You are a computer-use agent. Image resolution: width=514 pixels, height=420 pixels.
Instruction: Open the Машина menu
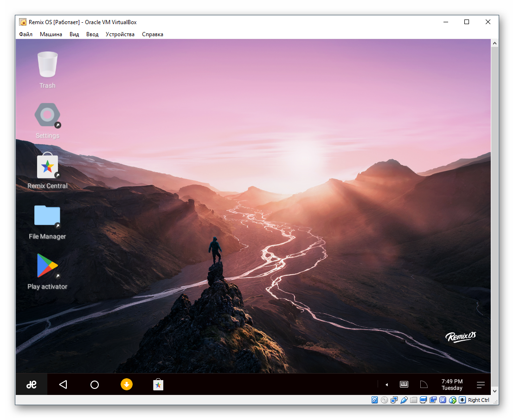pos(51,34)
